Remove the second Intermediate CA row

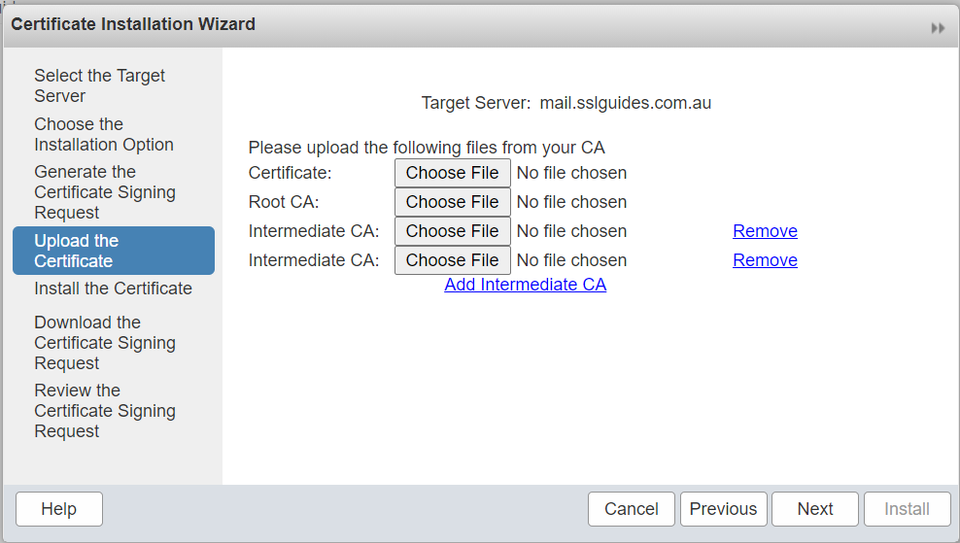click(x=765, y=260)
